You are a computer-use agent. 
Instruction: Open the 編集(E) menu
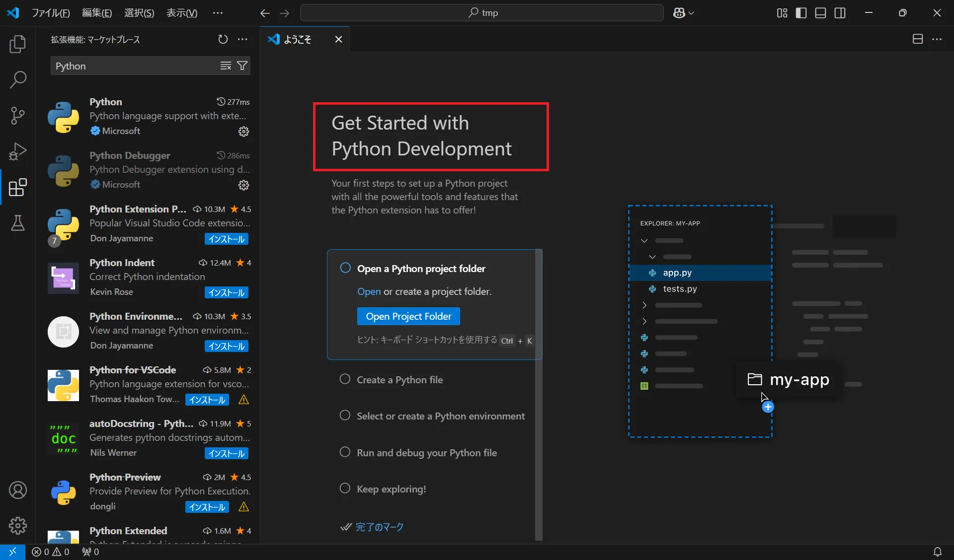[97, 13]
